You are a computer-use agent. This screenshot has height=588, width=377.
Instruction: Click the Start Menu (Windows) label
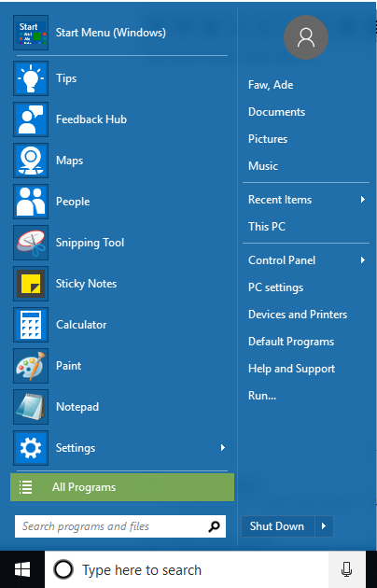pos(111,33)
